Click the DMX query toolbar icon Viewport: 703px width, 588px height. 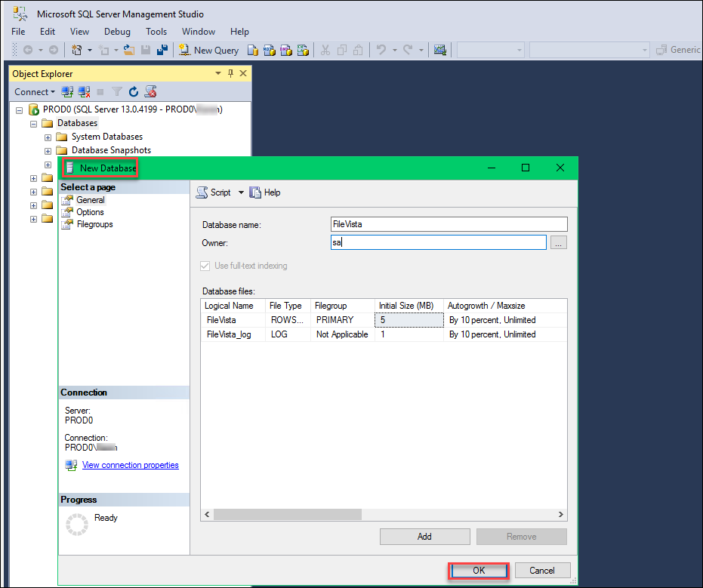click(286, 50)
